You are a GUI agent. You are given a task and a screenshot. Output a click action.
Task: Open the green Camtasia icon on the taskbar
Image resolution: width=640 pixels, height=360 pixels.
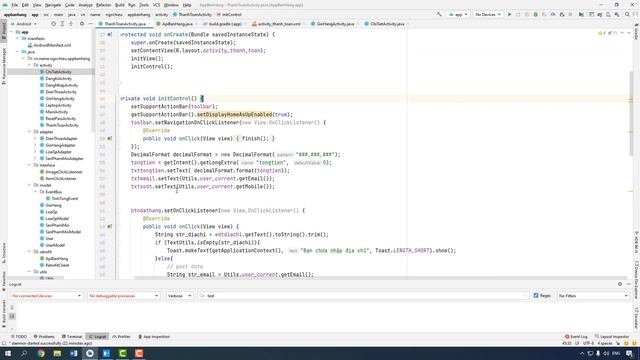[x=122, y=353]
